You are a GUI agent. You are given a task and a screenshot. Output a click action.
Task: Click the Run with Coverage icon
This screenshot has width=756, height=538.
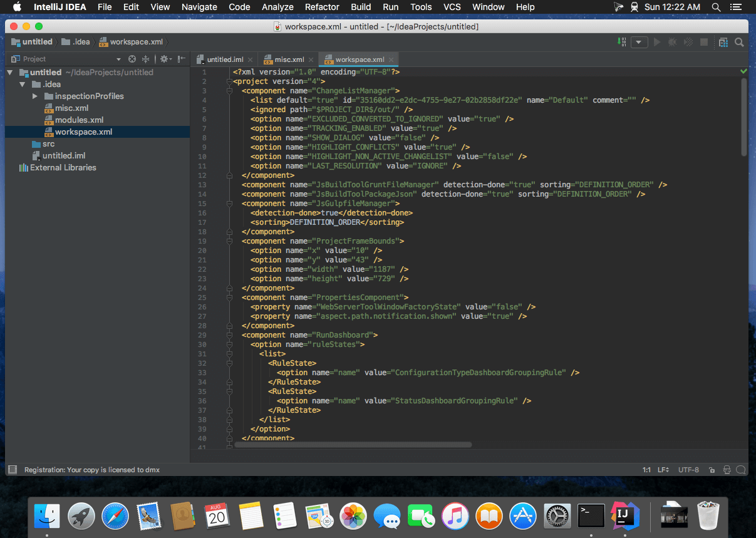point(688,42)
